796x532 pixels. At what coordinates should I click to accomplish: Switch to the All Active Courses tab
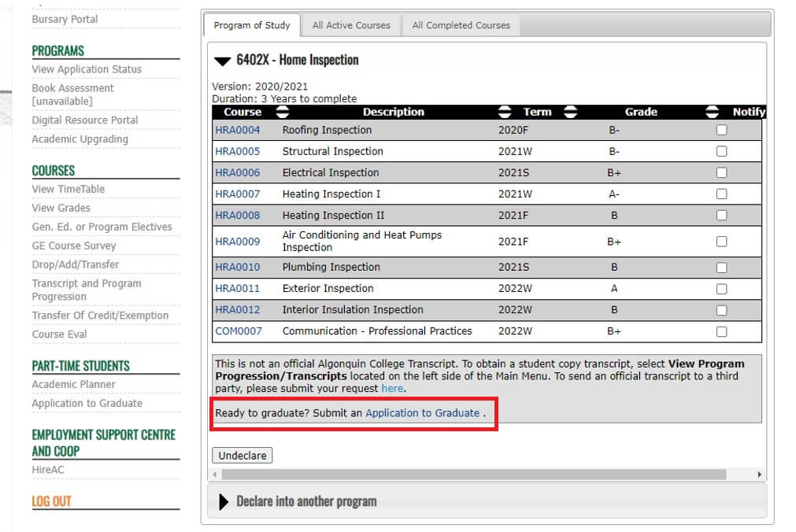click(x=351, y=25)
